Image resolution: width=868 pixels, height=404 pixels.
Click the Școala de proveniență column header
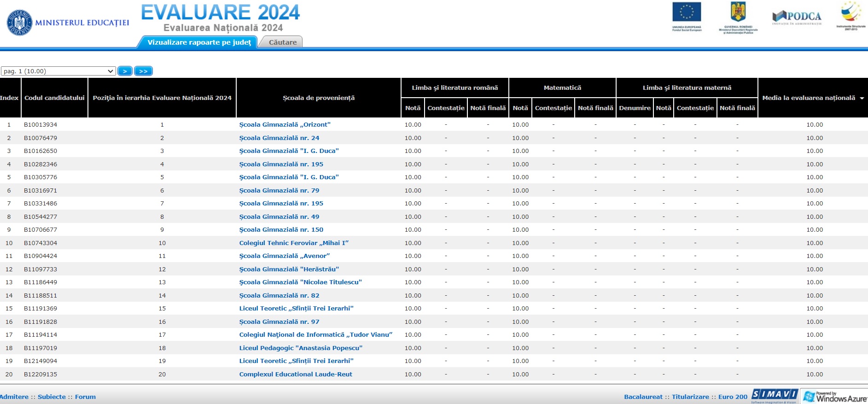319,98
